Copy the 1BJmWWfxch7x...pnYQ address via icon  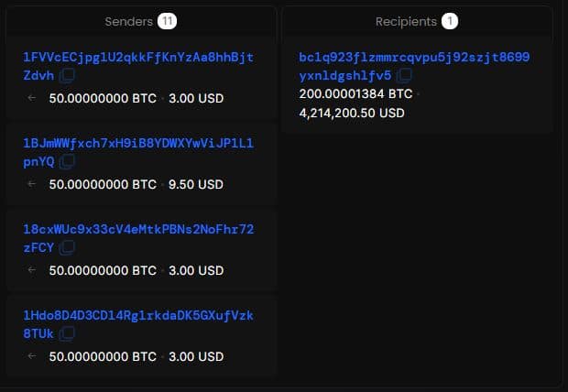(67, 162)
